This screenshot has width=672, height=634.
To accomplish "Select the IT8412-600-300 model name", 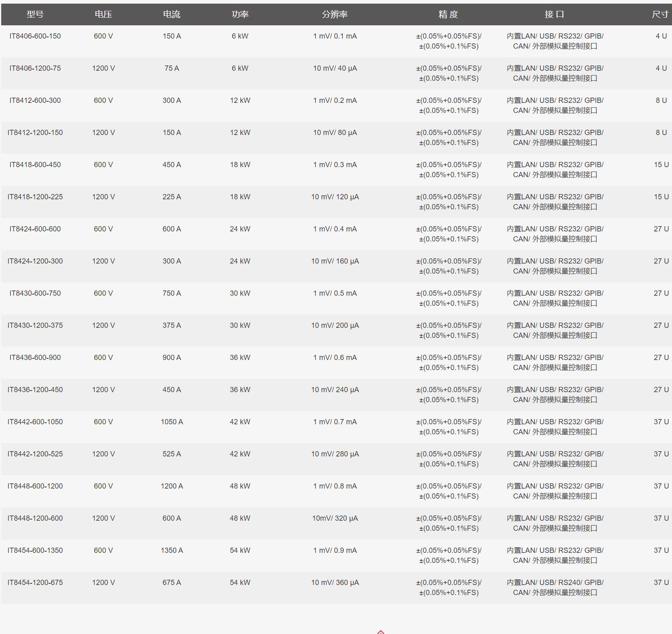I will pos(35,100).
